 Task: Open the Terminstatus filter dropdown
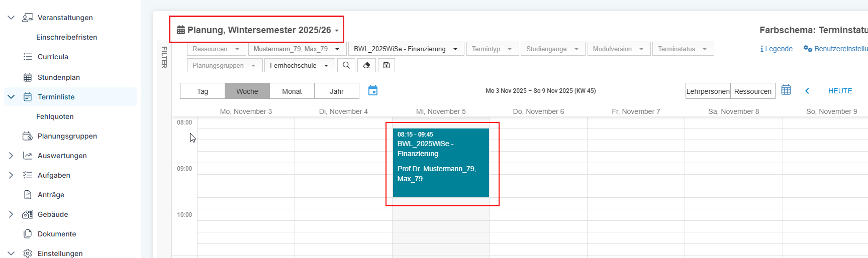pyautogui.click(x=683, y=49)
